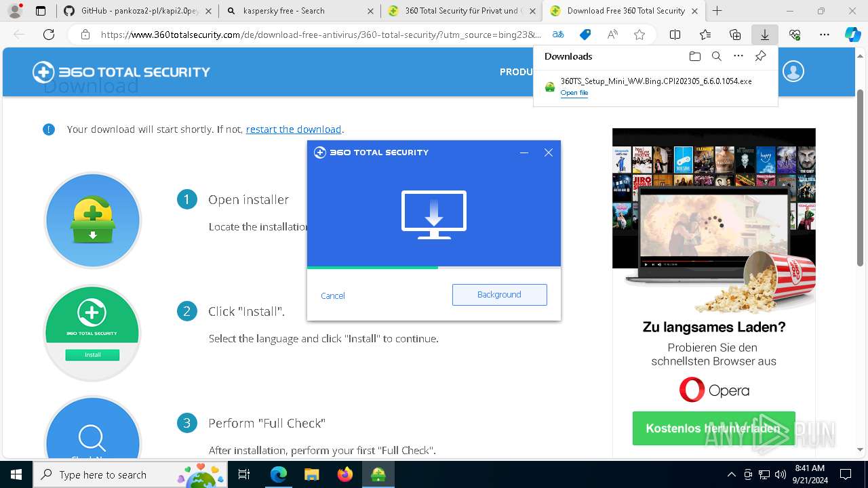Click the translate page icon

click(558, 35)
